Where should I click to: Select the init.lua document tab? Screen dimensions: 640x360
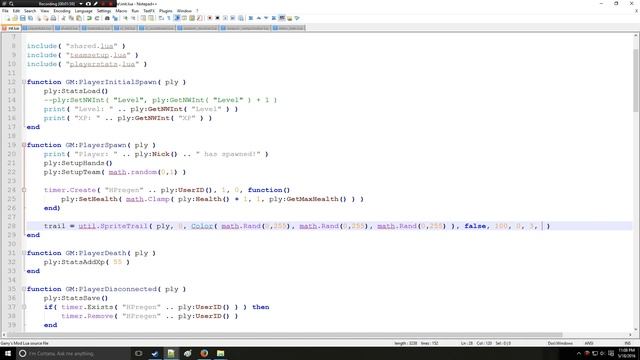pos(11,28)
